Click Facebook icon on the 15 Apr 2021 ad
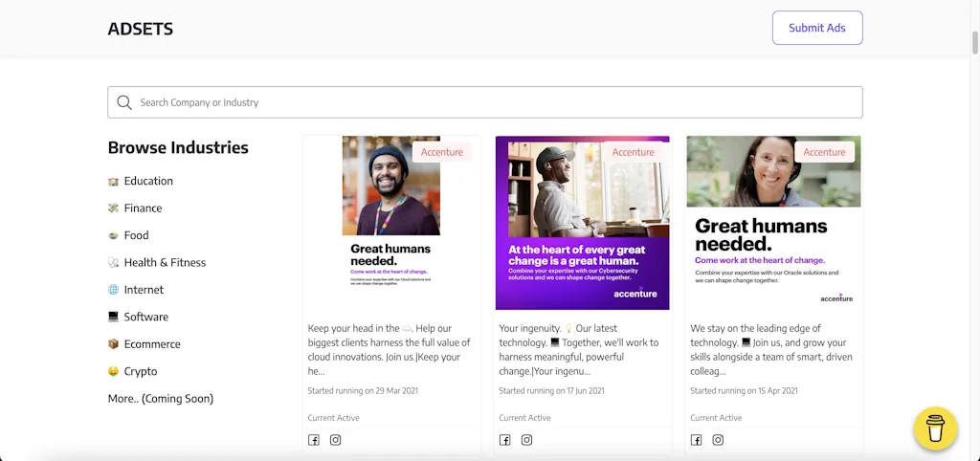Viewport: 980px width, 461px height. 697,440
